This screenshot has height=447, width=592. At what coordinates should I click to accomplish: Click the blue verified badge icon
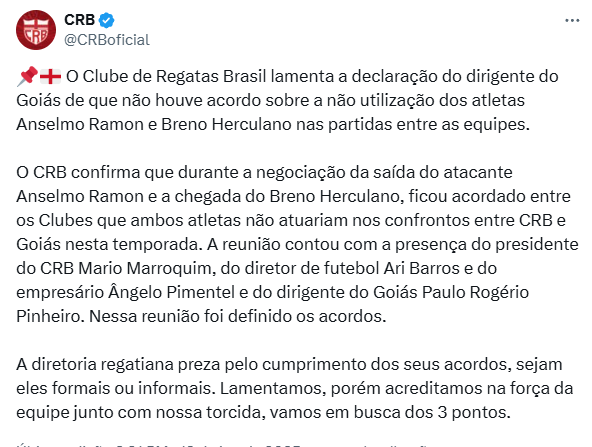point(106,20)
